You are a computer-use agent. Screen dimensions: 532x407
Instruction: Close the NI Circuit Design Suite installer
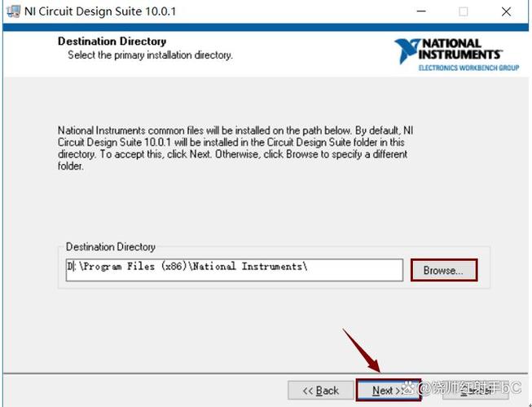pyautogui.click(x=505, y=11)
